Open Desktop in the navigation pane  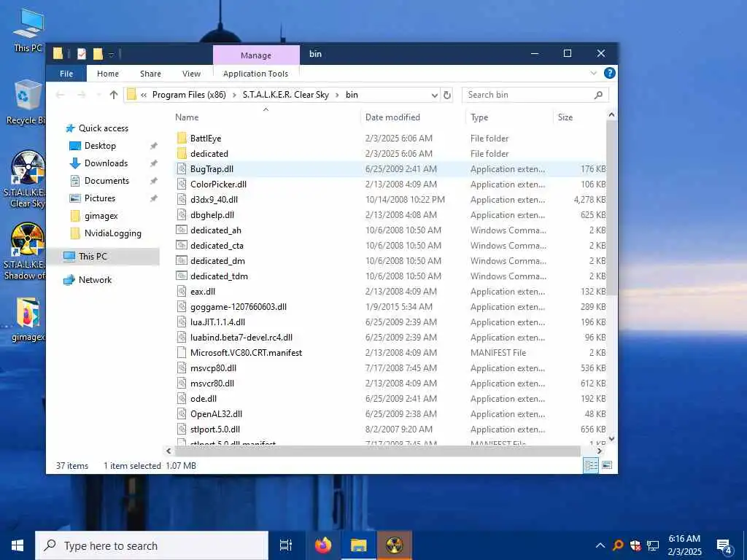point(100,146)
